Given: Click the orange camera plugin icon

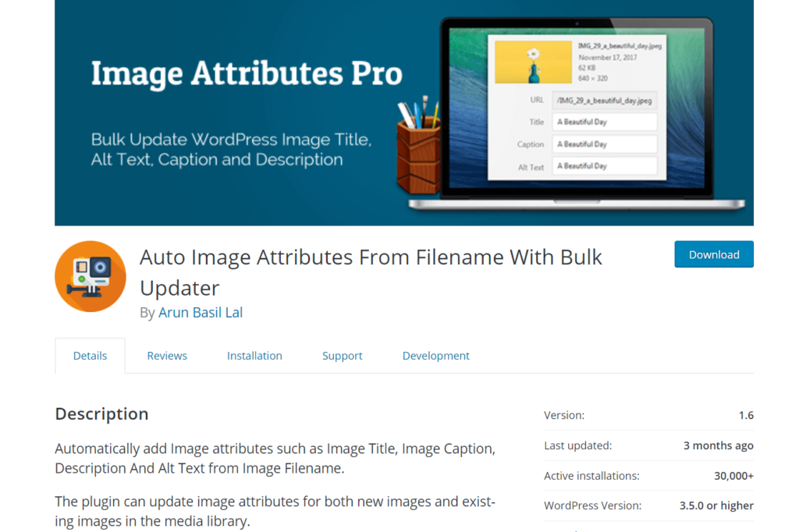Looking at the screenshot, I should pyautogui.click(x=91, y=276).
